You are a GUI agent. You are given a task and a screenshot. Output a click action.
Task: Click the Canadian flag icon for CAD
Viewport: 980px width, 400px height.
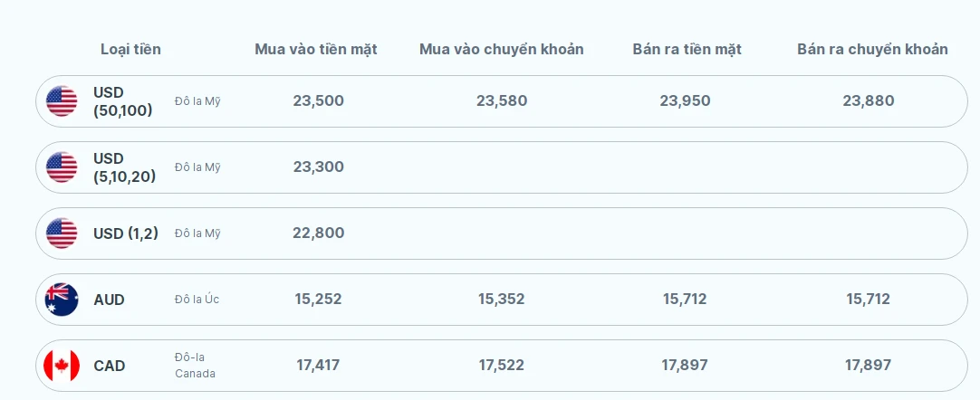click(62, 366)
